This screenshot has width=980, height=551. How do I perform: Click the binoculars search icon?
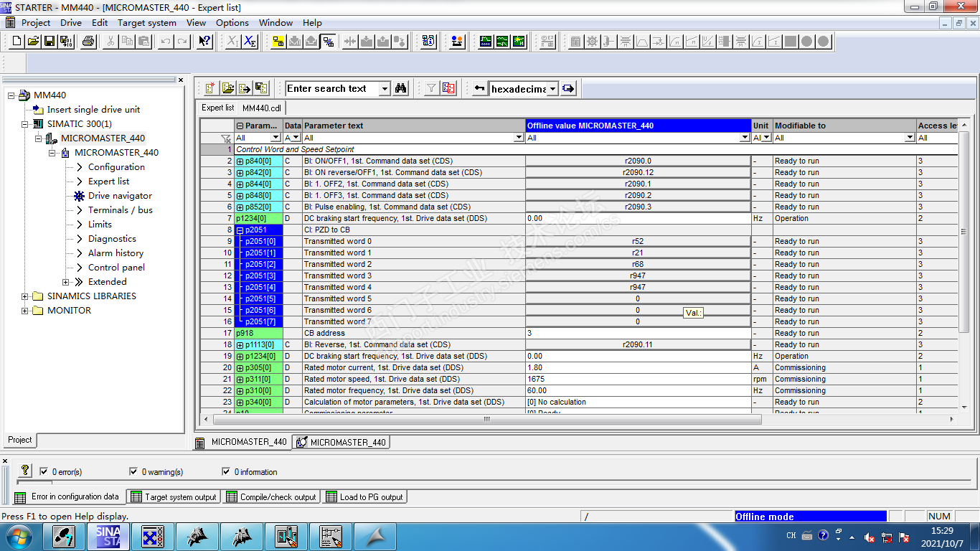[401, 88]
